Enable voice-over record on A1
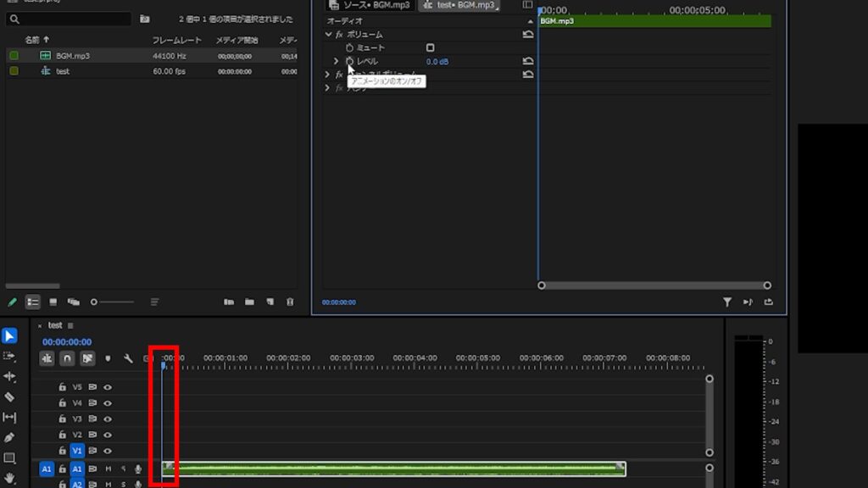This screenshot has height=488, width=868. coord(138,469)
